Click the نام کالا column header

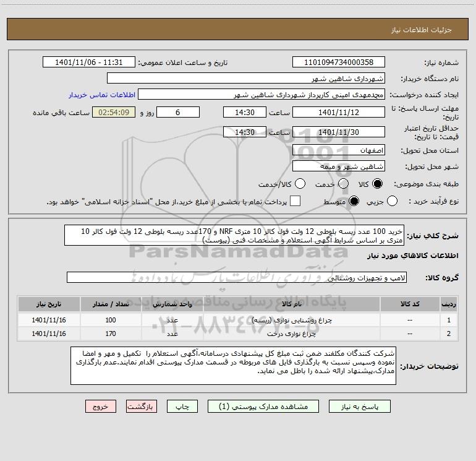(x=291, y=304)
